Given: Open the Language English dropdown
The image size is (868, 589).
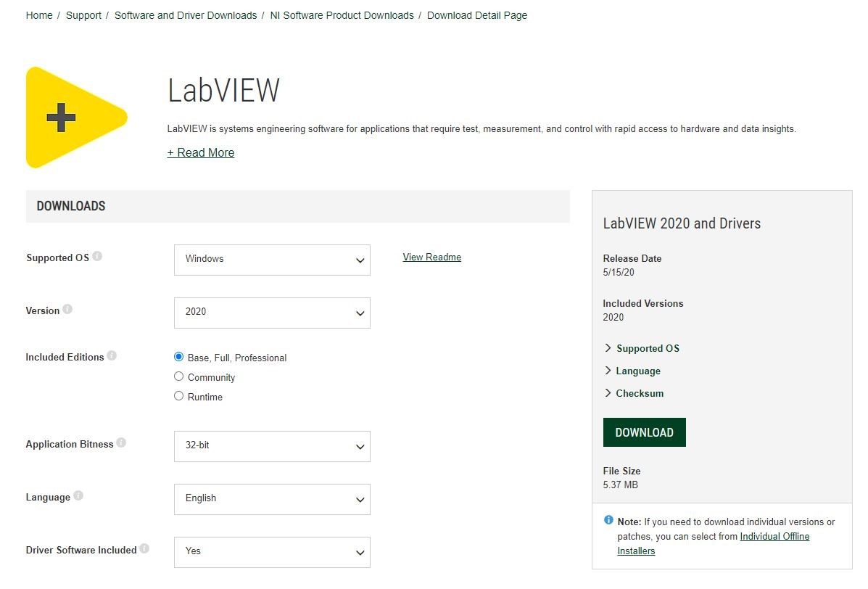Looking at the screenshot, I should tap(272, 499).
